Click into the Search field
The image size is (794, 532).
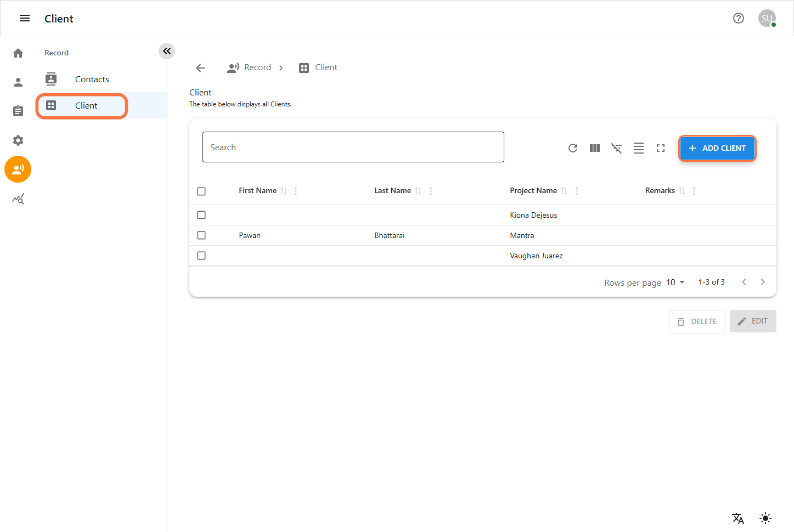pos(353,147)
